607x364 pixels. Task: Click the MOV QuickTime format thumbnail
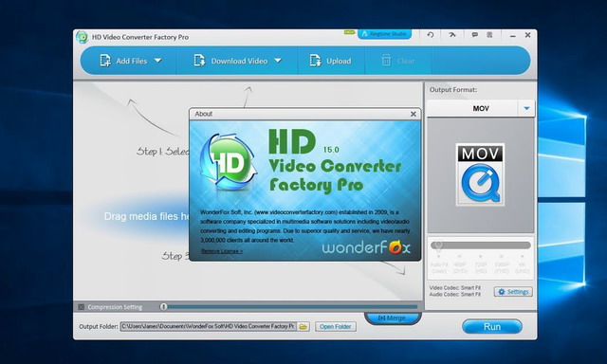(480, 174)
